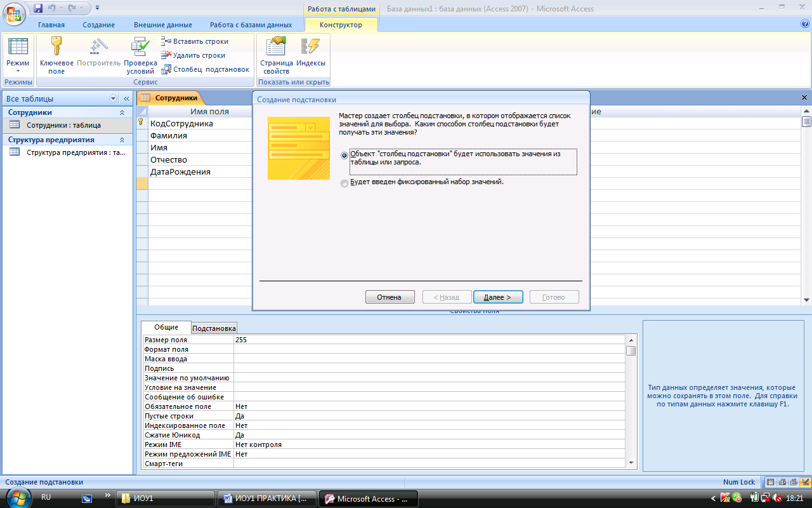Select fixed set of values option
The width and height of the screenshot is (812, 508).
point(344,184)
